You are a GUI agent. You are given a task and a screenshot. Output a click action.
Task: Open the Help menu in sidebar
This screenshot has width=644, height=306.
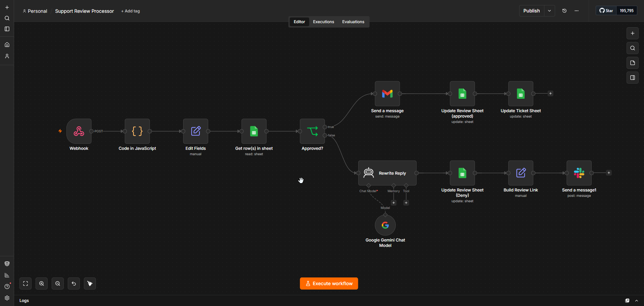coord(7,287)
